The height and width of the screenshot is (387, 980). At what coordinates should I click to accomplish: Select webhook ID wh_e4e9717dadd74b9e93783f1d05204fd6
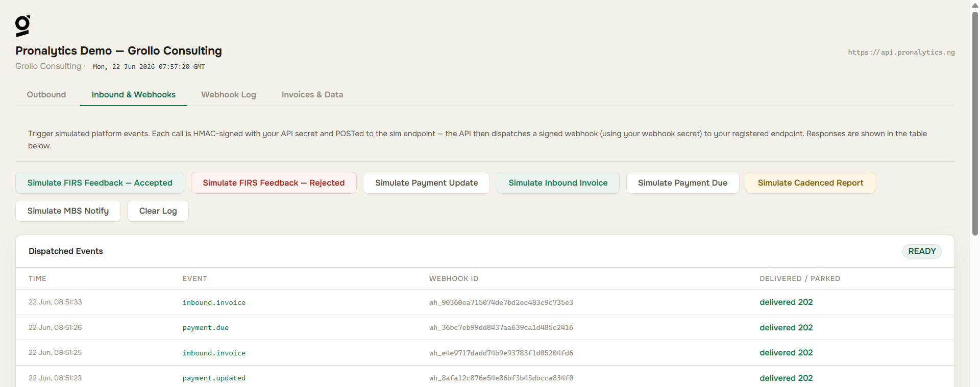tap(501, 353)
